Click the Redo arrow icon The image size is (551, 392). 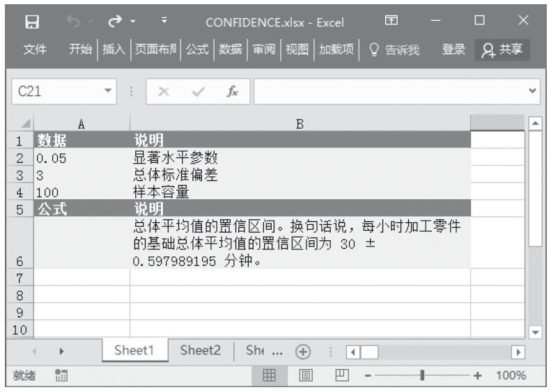(x=110, y=22)
